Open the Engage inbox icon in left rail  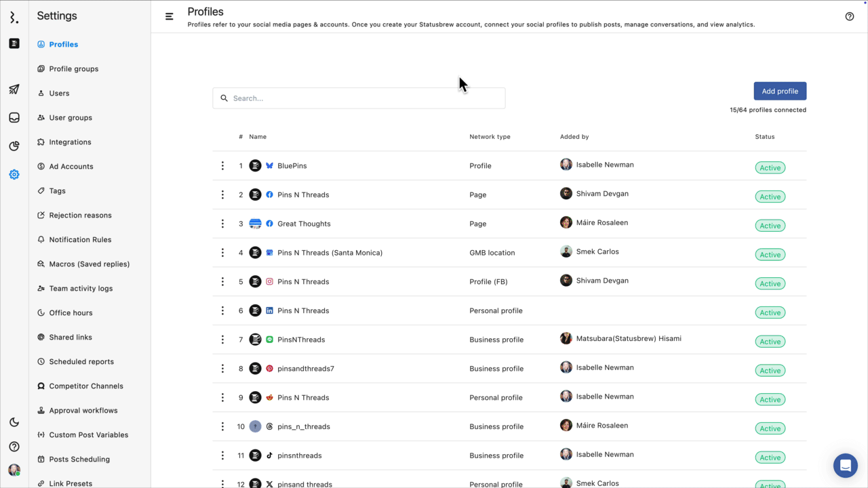tap(14, 118)
